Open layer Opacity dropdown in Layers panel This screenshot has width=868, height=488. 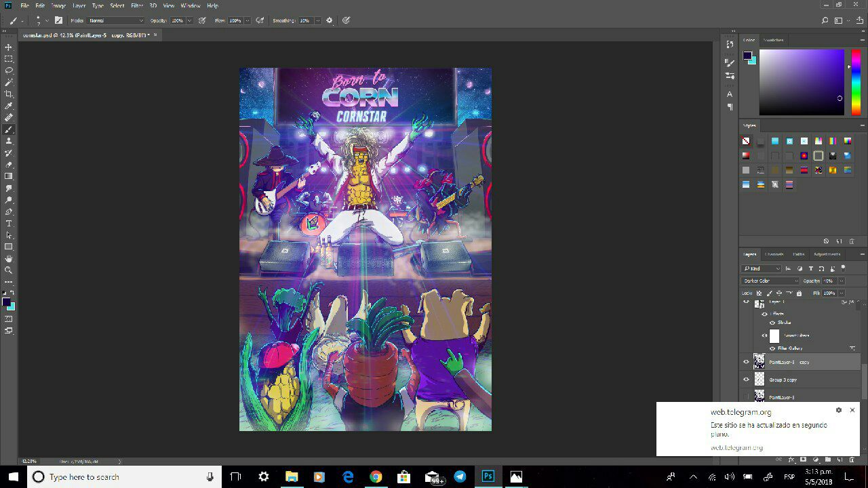pos(842,281)
